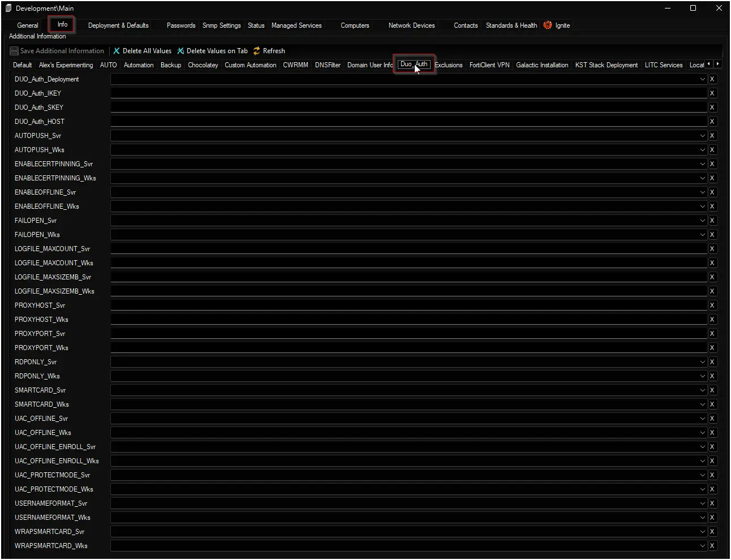The width and height of the screenshot is (731, 560).
Task: Clear the UAC_OFFLINE_Svr value with X
Action: point(712,419)
